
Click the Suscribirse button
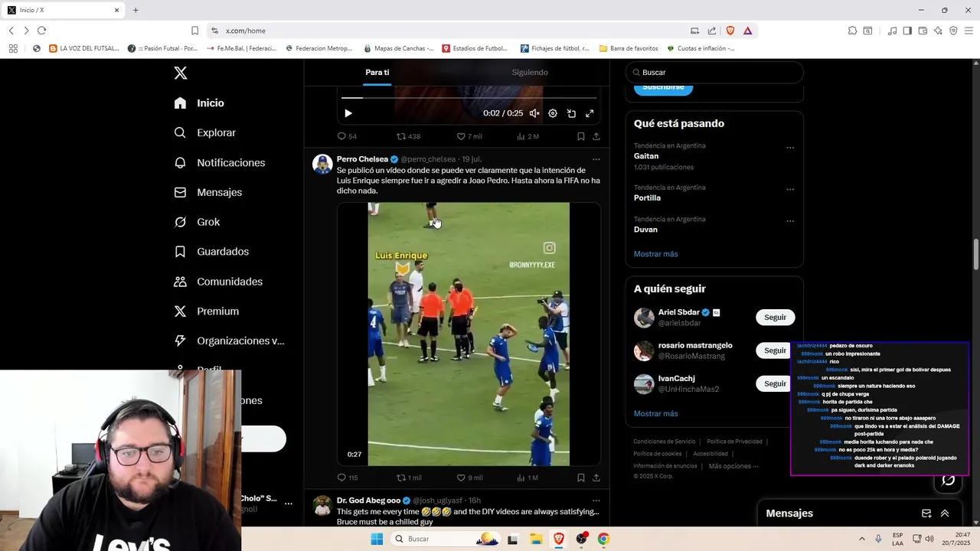pyautogui.click(x=663, y=87)
